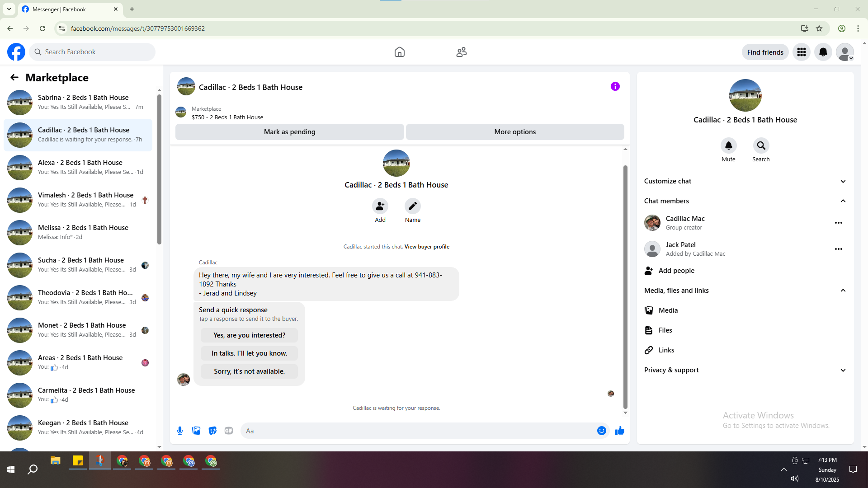Open the GIF picker icon
The image size is (868, 488).
point(229,431)
